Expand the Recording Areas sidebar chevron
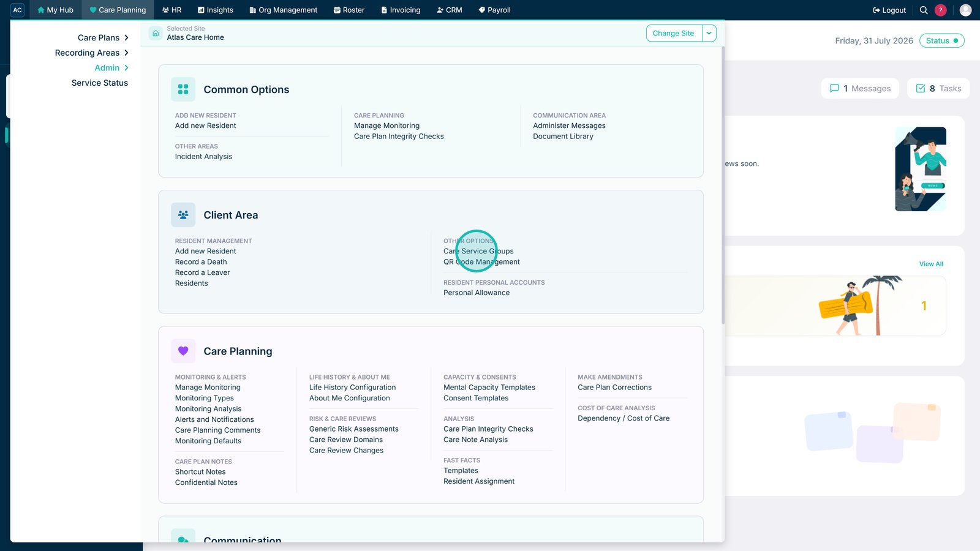The width and height of the screenshot is (980, 551). (x=126, y=53)
